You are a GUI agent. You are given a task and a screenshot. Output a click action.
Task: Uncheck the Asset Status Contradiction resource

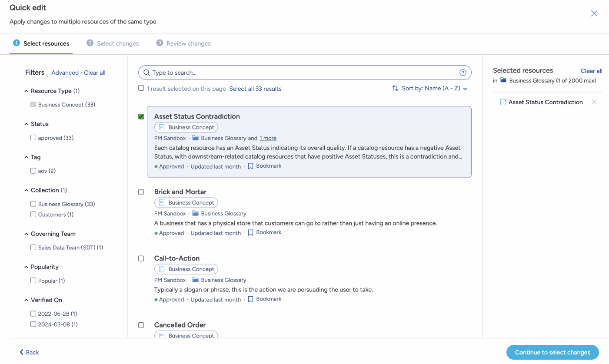point(141,116)
